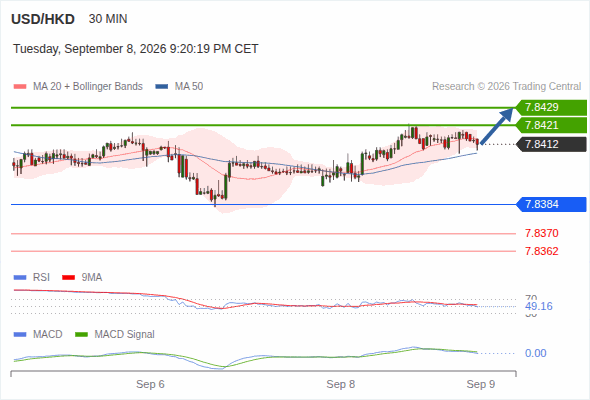Click the Sep 6 date axis label
The height and width of the screenshot is (400, 590).
(x=150, y=384)
